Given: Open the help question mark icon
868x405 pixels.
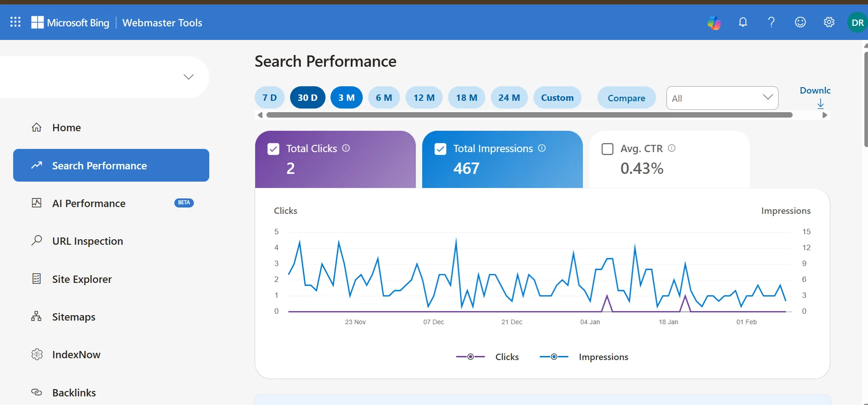Looking at the screenshot, I should 771,22.
